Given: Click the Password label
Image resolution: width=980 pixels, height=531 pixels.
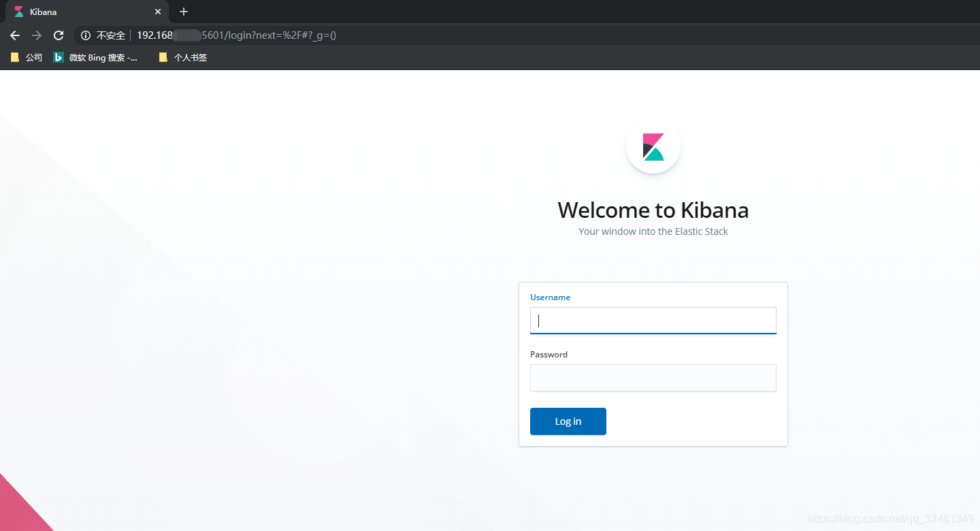Looking at the screenshot, I should [x=549, y=355].
